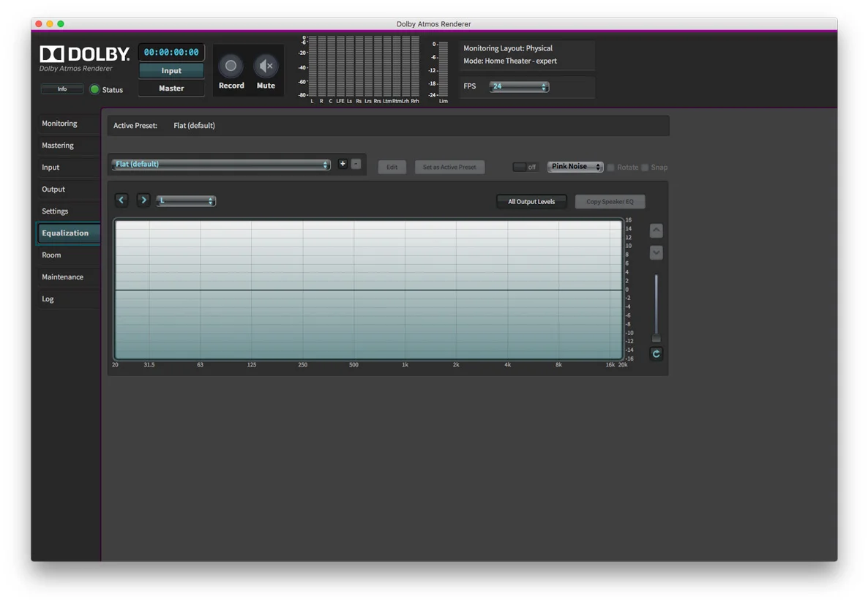The width and height of the screenshot is (868, 605).
Task: Click the EQ gain up arrow
Action: (656, 230)
